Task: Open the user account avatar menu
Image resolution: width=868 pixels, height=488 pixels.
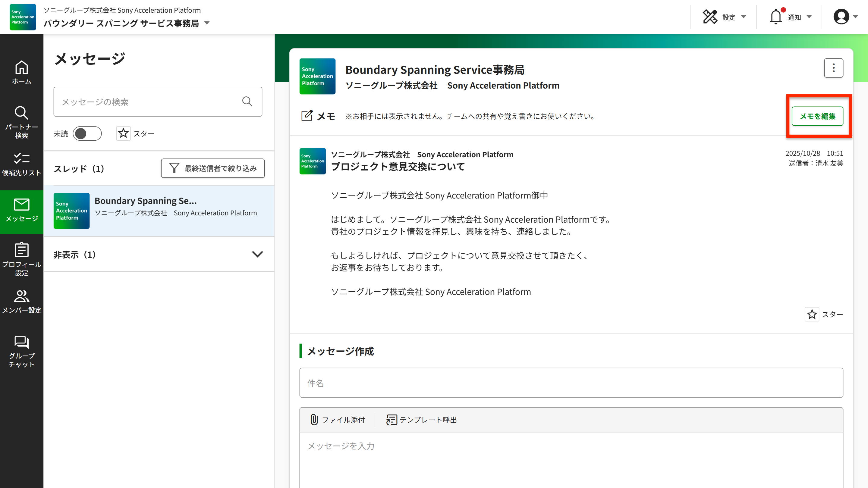Action: [845, 17]
